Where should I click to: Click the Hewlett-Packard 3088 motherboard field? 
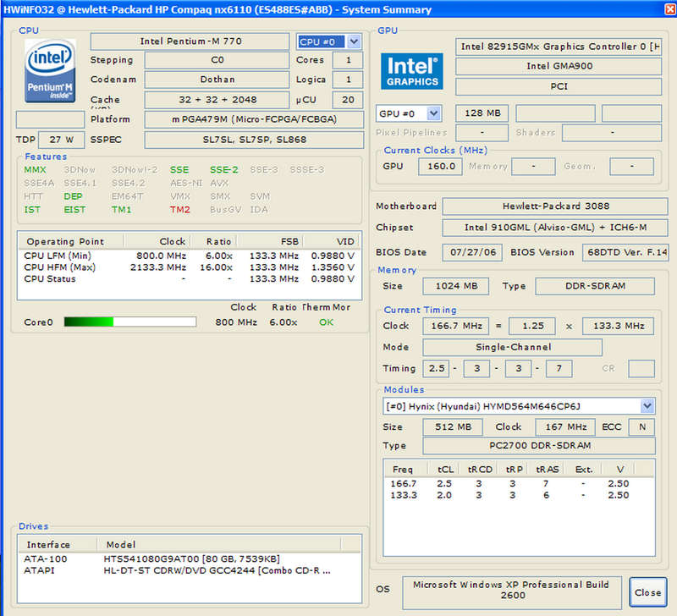pyautogui.click(x=555, y=206)
